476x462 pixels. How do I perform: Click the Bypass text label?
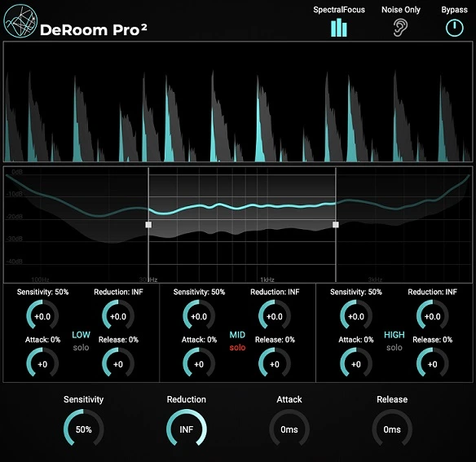[455, 10]
